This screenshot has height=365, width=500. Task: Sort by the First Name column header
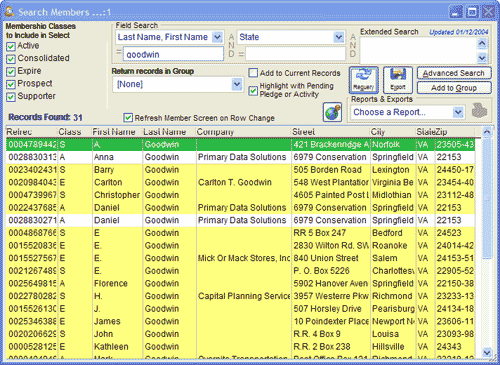click(117, 132)
